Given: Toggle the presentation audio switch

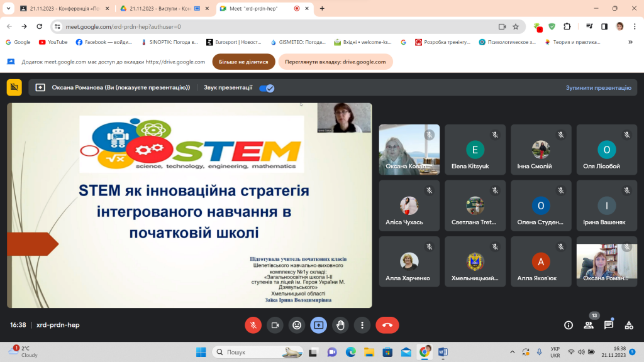Looking at the screenshot, I should click(267, 88).
